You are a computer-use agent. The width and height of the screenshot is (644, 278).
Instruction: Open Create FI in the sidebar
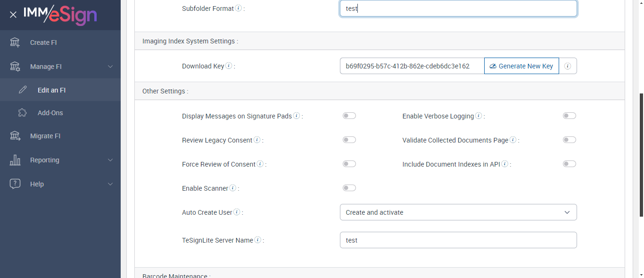tap(43, 42)
